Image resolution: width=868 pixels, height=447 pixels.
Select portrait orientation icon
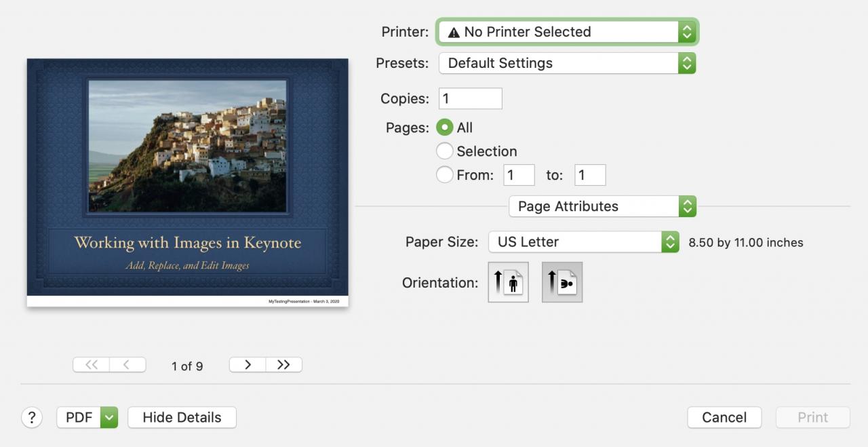coord(508,282)
